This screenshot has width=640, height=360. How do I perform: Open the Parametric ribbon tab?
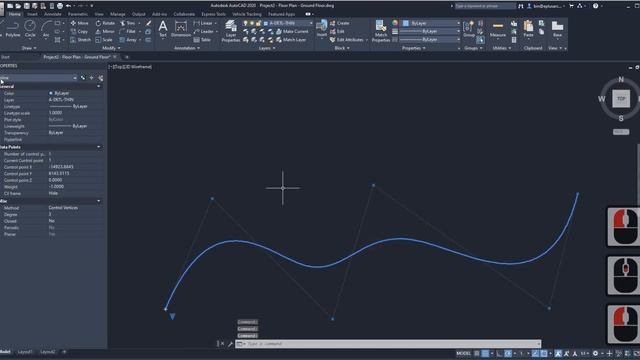click(78, 14)
